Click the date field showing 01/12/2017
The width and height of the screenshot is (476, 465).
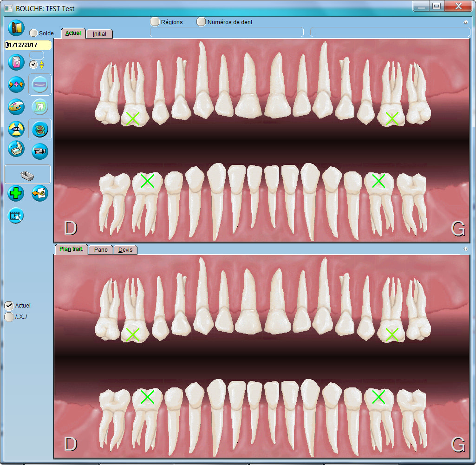[x=28, y=45]
